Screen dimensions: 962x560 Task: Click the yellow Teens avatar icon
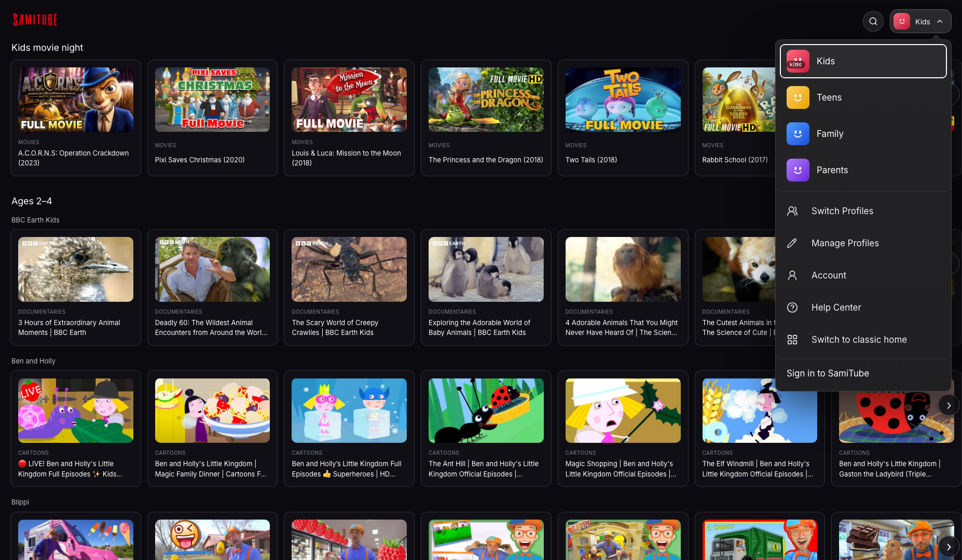pos(798,97)
